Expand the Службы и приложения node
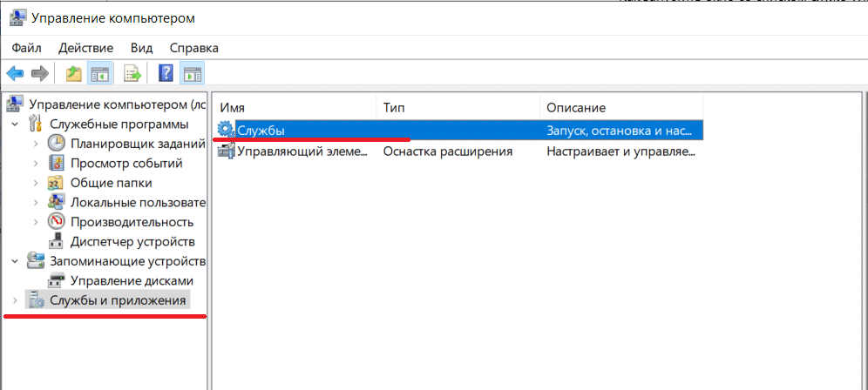 [x=14, y=301]
